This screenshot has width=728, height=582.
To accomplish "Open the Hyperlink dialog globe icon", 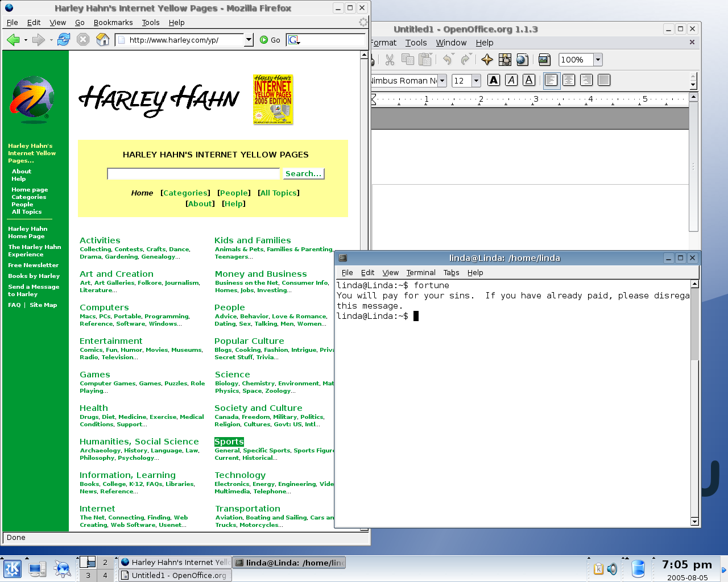I will 522,60.
